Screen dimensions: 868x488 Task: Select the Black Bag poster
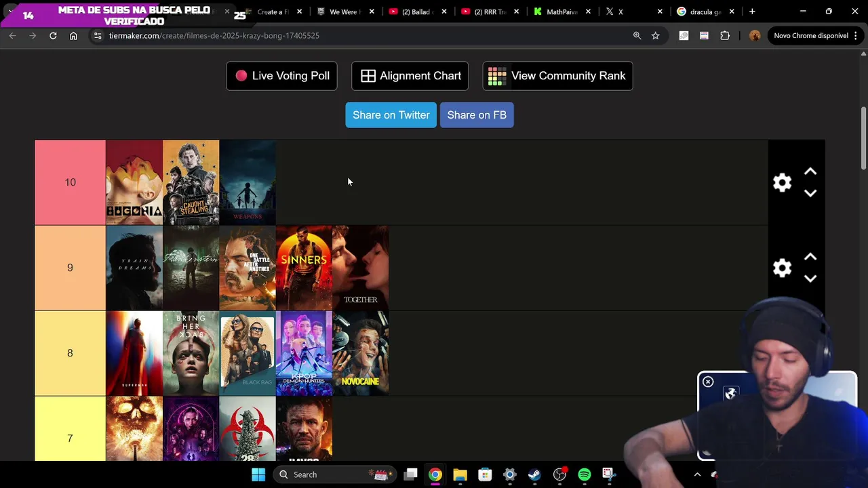[248, 353]
